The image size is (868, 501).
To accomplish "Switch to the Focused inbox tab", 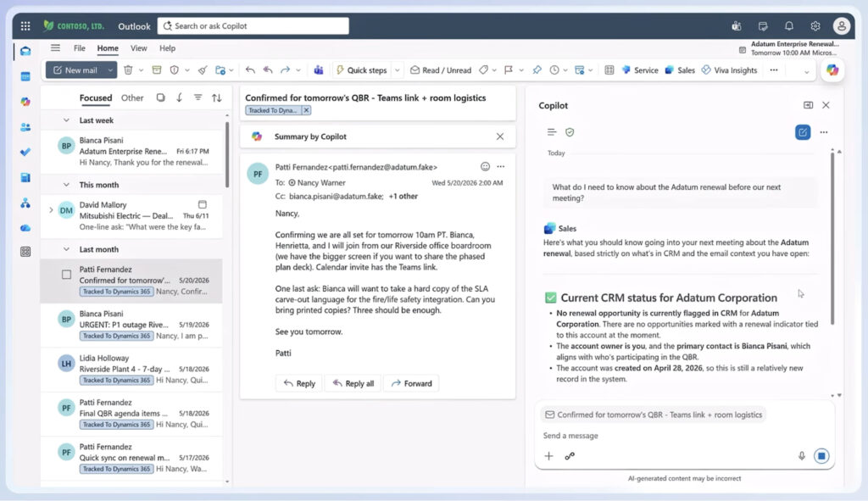I will pos(95,98).
